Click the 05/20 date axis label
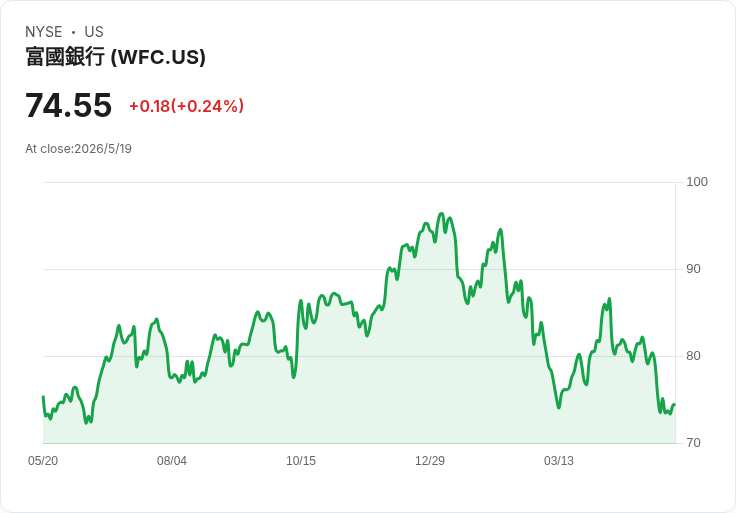 (x=43, y=461)
